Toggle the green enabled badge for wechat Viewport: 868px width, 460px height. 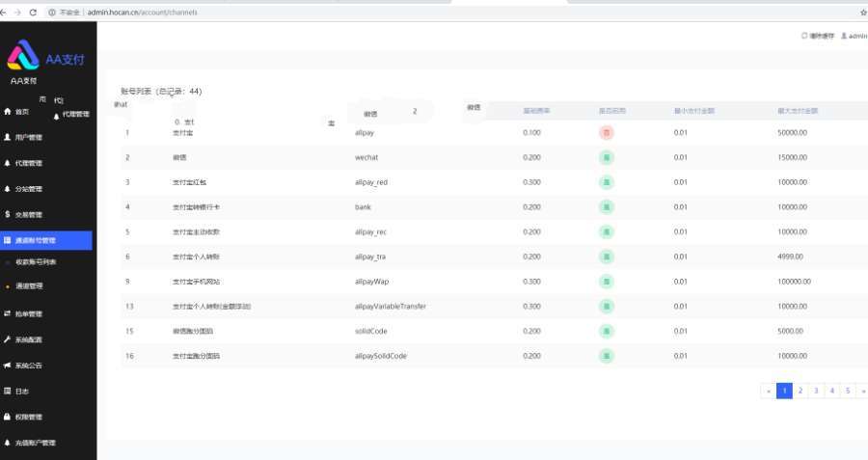click(607, 156)
